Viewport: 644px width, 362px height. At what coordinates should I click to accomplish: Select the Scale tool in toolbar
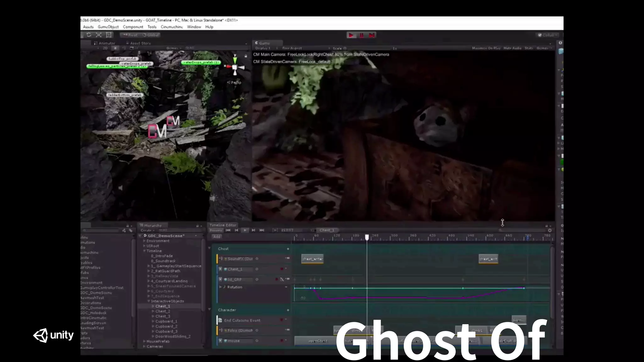99,35
